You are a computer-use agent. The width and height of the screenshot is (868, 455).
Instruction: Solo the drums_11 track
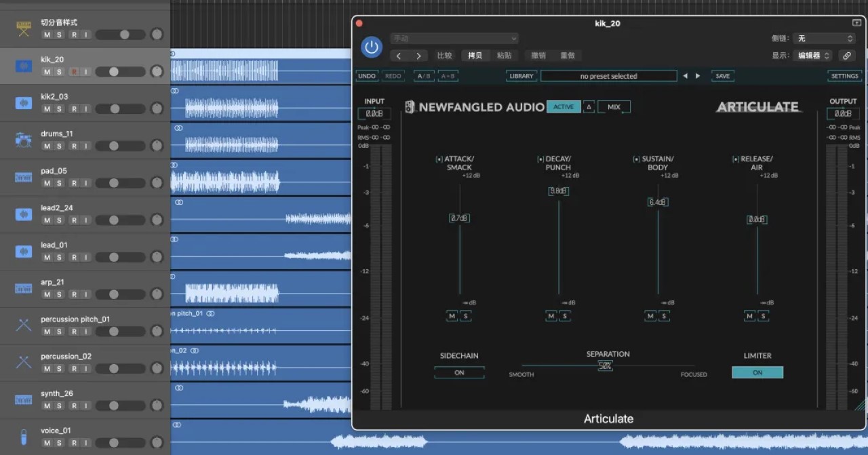click(60, 146)
